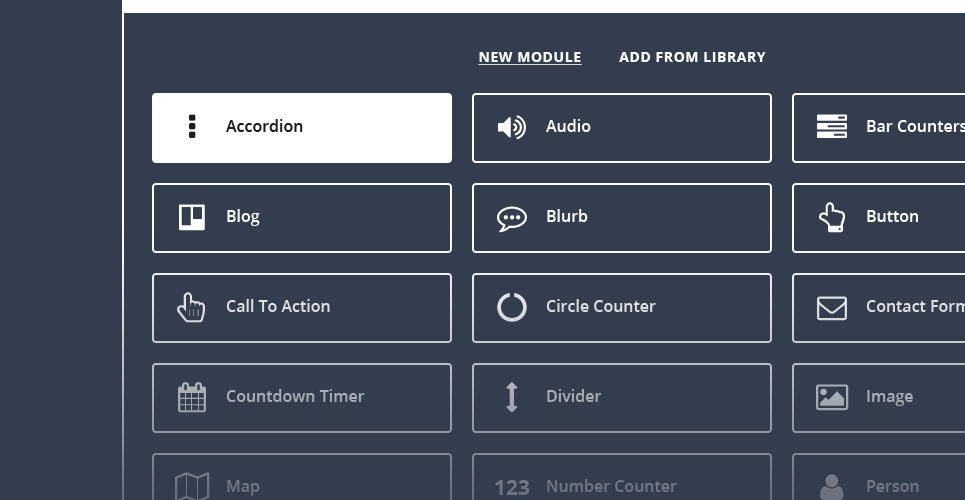Image resolution: width=965 pixels, height=500 pixels.
Task: Select the Person module label
Action: 892,486
